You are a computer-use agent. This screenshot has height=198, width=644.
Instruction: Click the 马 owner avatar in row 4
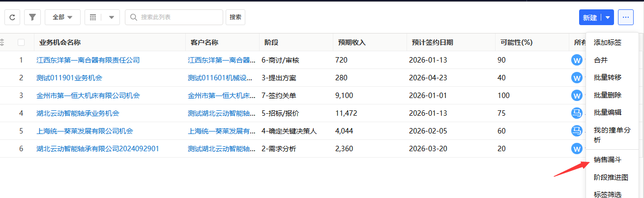pyautogui.click(x=576, y=113)
